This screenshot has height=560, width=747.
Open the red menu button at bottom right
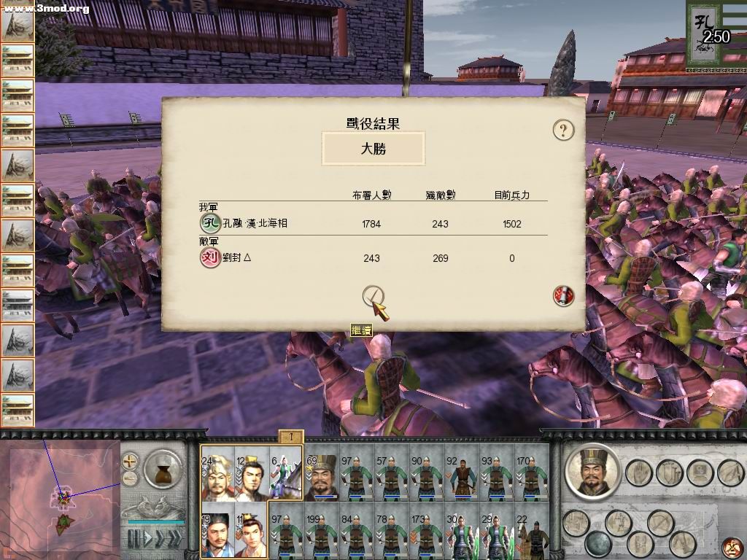coord(731,548)
